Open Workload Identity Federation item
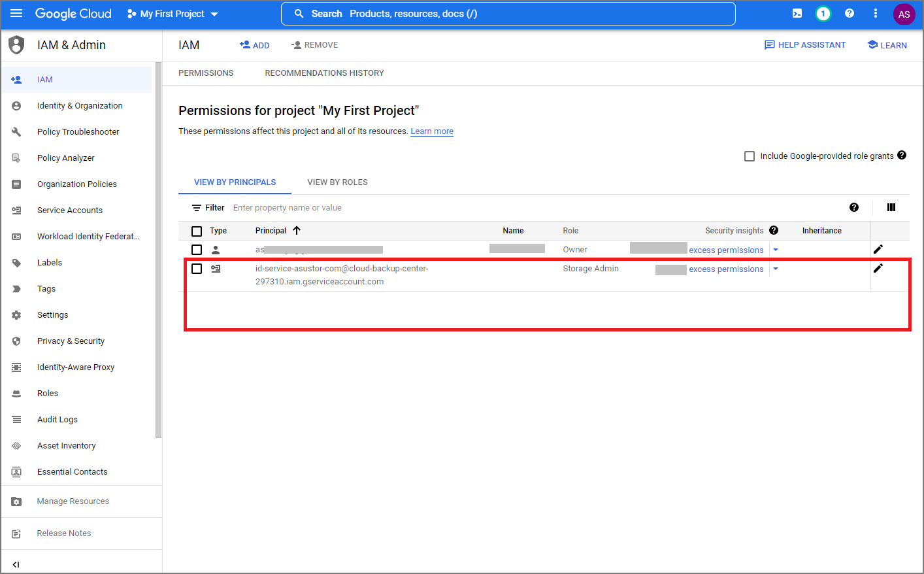This screenshot has width=924, height=574. point(88,236)
